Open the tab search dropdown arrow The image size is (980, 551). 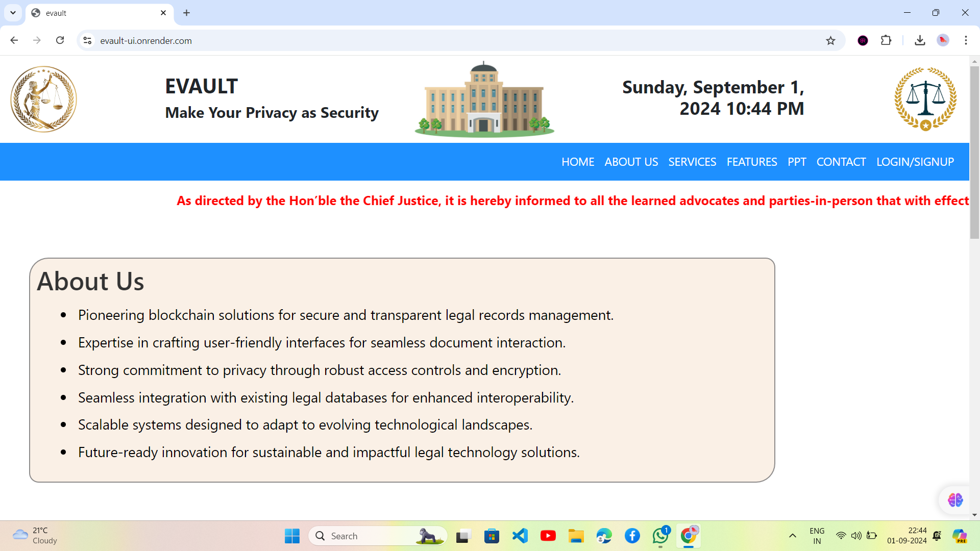(13, 13)
